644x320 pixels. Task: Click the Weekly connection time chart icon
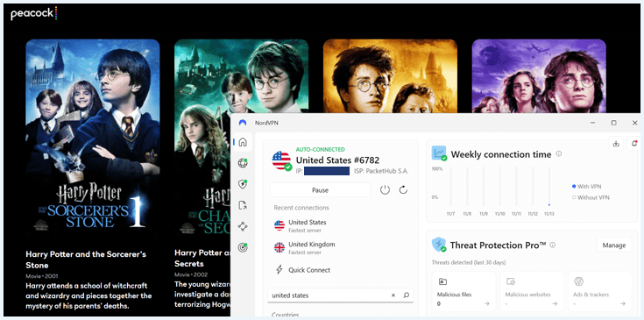pos(439,153)
